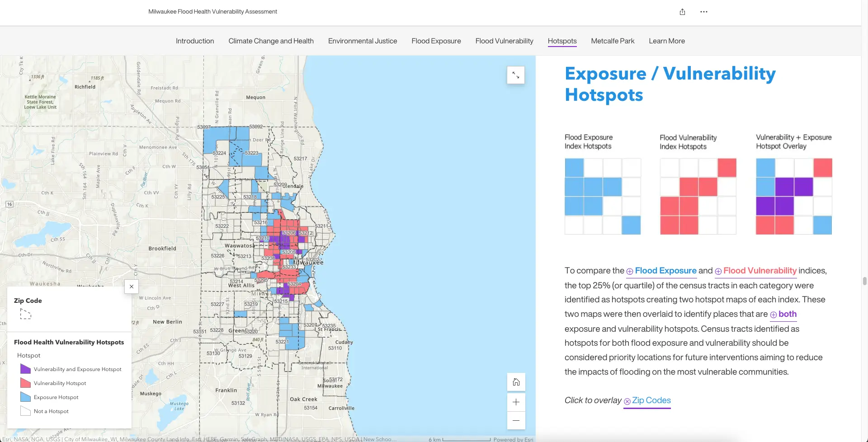Open the Learn More tab

666,41
